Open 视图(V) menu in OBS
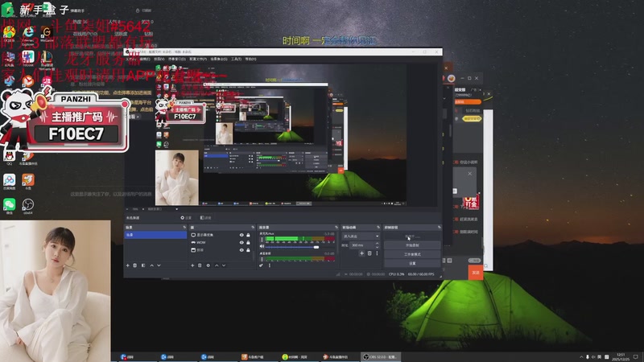The height and width of the screenshot is (362, 644). click(x=159, y=59)
